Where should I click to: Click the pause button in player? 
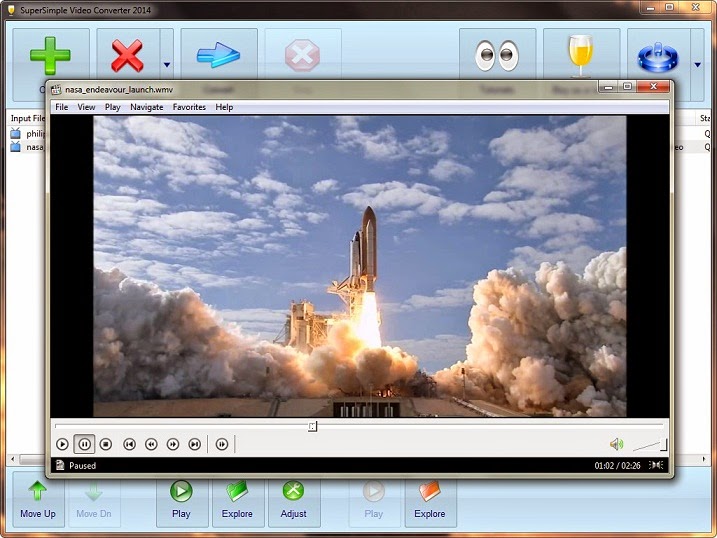coord(84,444)
